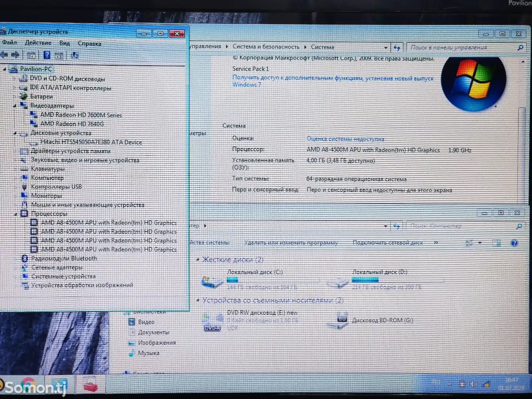
Task: Toggle the preview pane icon in Explorer
Action: tap(496, 243)
